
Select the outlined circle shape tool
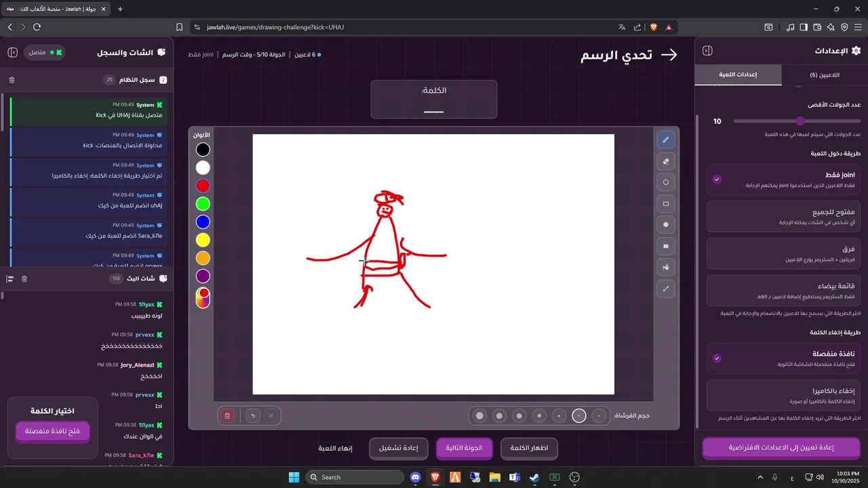click(x=666, y=182)
